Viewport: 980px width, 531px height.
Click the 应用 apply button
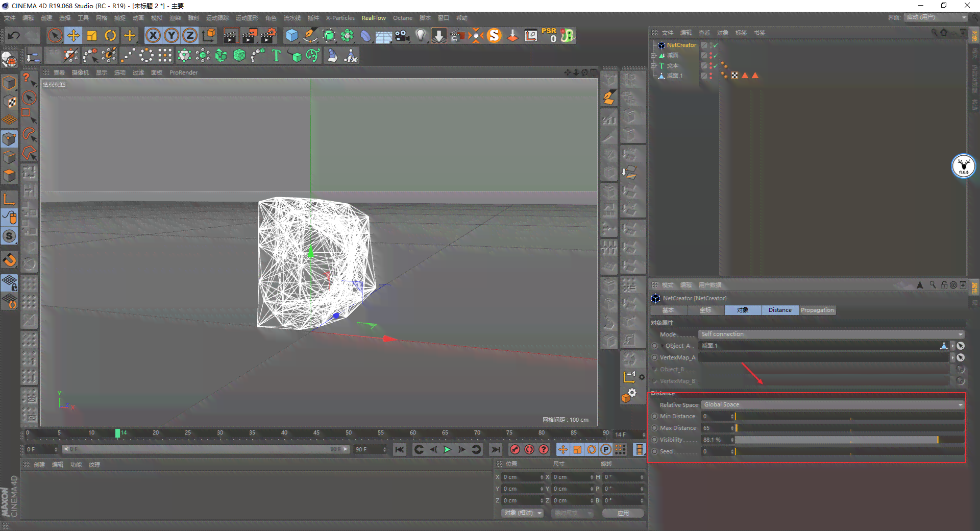[623, 513]
